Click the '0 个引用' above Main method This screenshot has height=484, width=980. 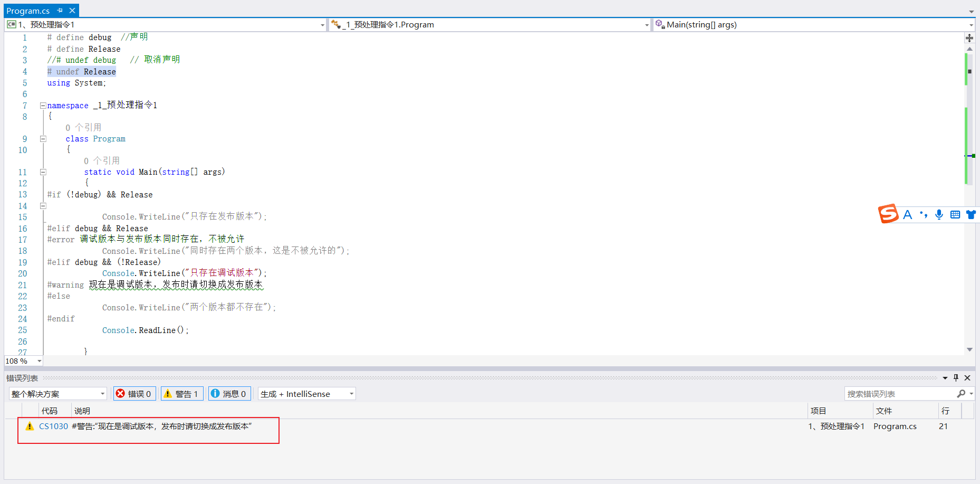tap(102, 161)
